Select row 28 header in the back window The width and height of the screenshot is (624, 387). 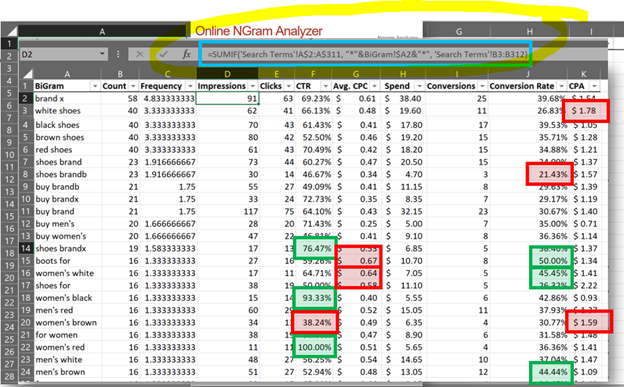point(9,376)
